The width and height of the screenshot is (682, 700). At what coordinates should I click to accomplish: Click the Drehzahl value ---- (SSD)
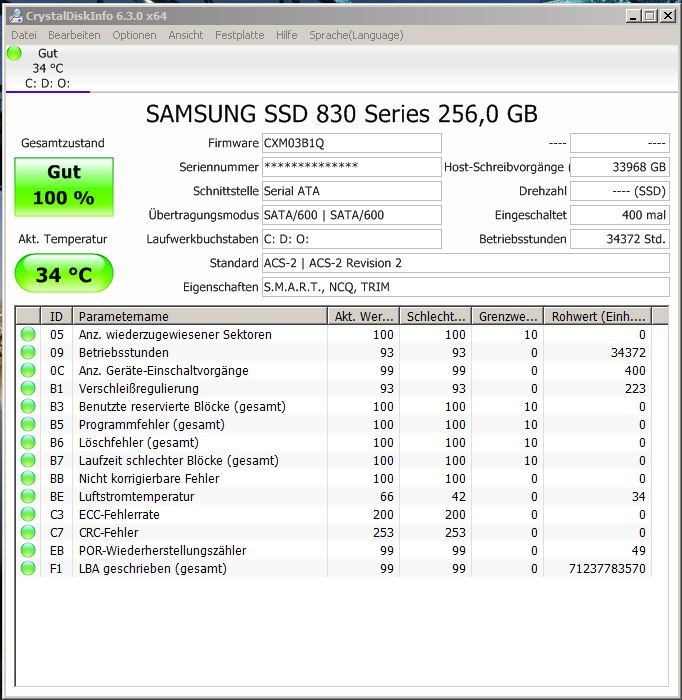(x=620, y=191)
